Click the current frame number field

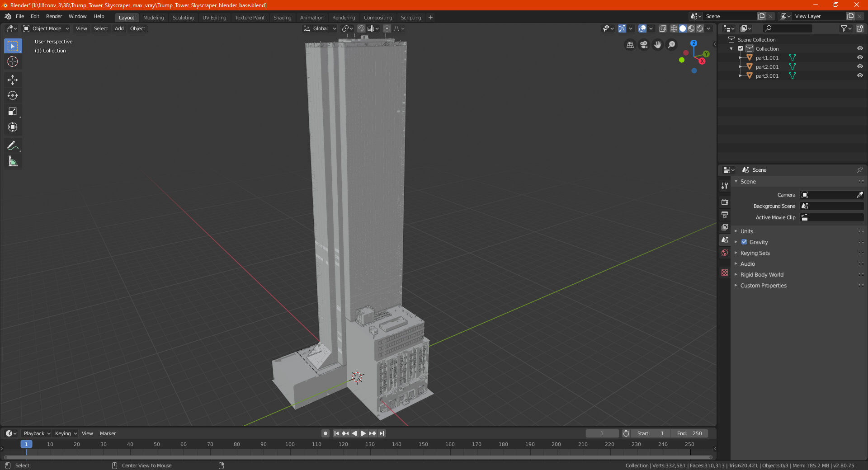point(602,433)
